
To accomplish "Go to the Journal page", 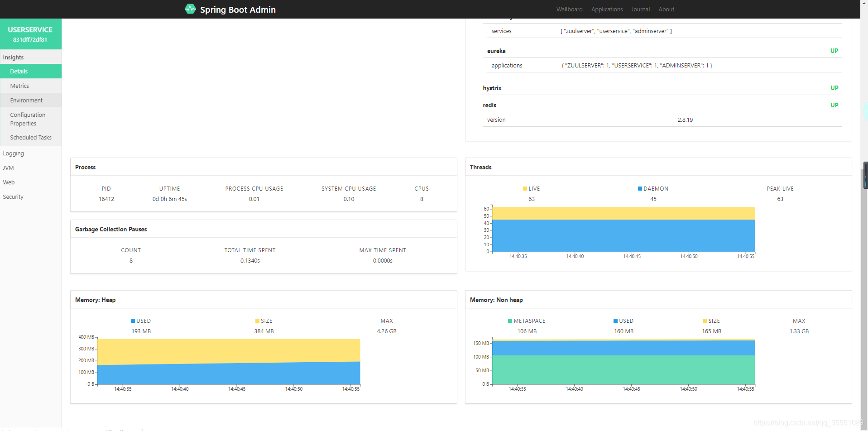I will coord(640,10).
